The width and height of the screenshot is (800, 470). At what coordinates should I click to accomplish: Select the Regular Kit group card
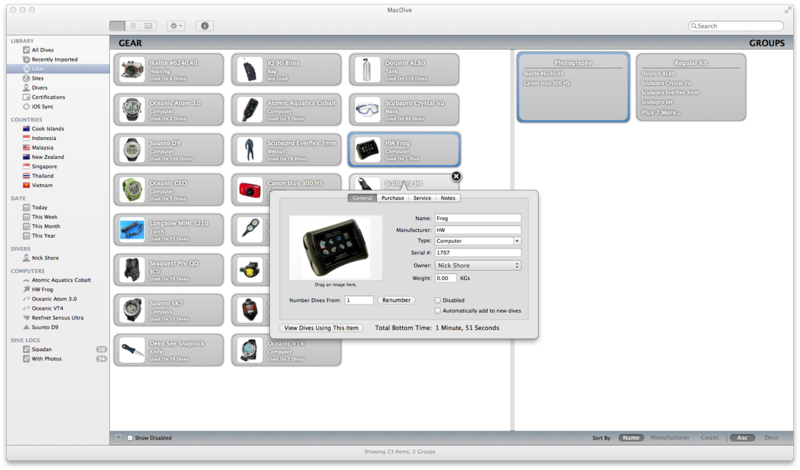pyautogui.click(x=691, y=87)
